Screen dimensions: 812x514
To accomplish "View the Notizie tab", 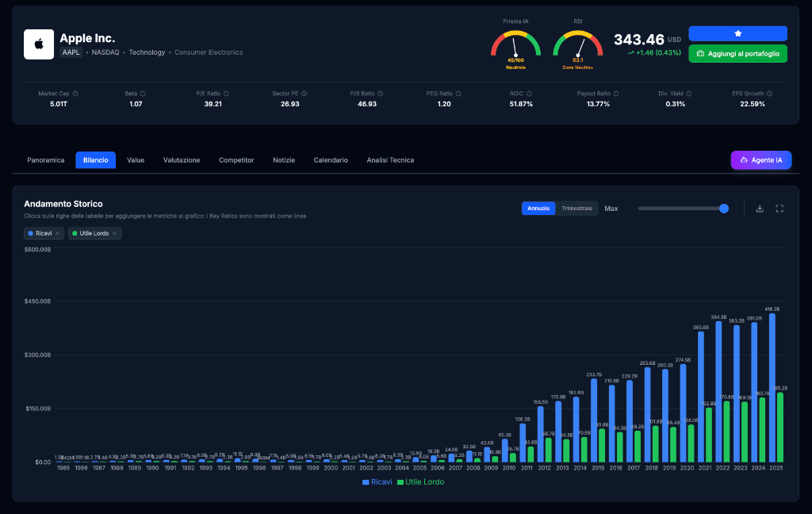I will click(x=284, y=160).
